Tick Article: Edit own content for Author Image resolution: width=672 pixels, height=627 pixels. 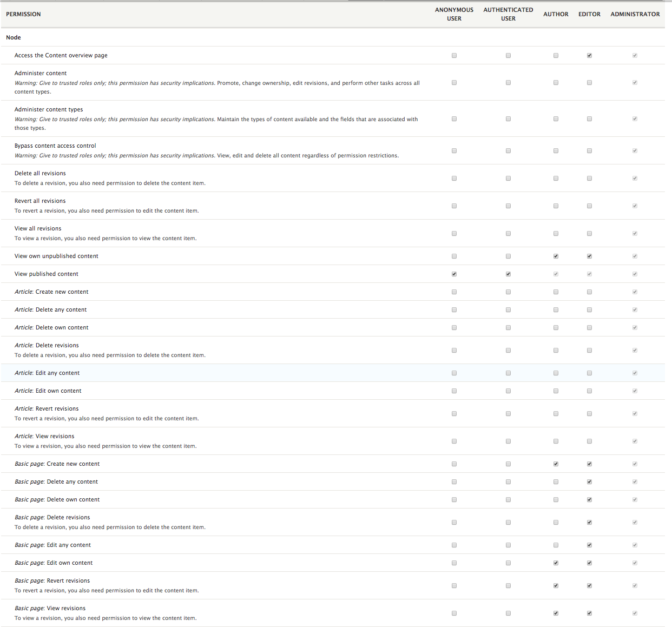[x=556, y=391]
